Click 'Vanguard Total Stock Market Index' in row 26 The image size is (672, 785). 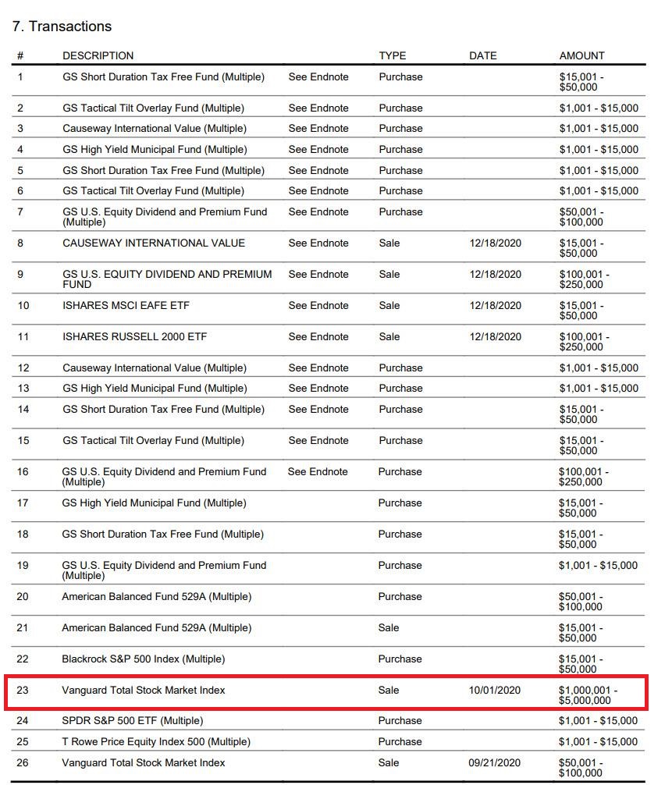click(x=143, y=762)
